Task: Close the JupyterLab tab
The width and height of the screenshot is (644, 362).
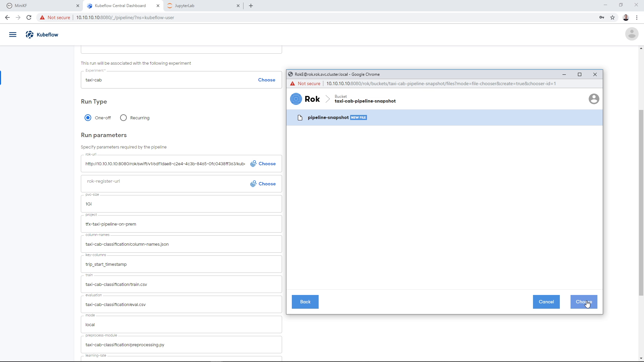Action: pyautogui.click(x=238, y=6)
